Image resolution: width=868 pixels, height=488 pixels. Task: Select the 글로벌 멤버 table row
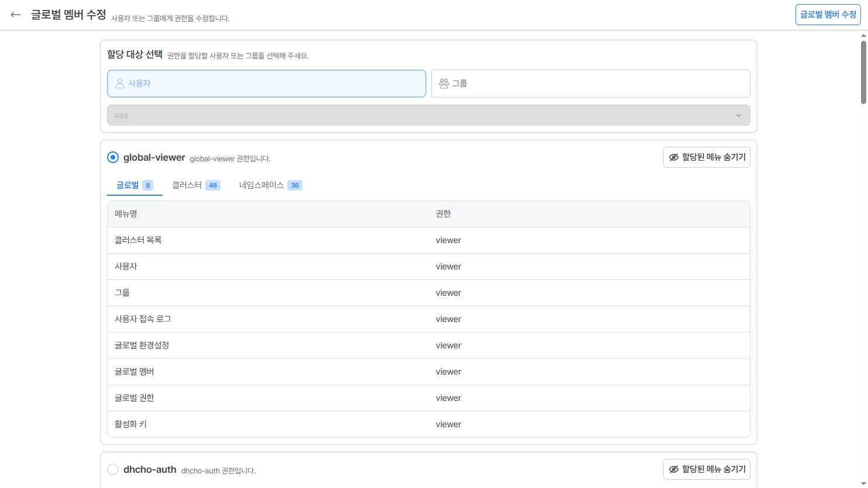coord(429,372)
